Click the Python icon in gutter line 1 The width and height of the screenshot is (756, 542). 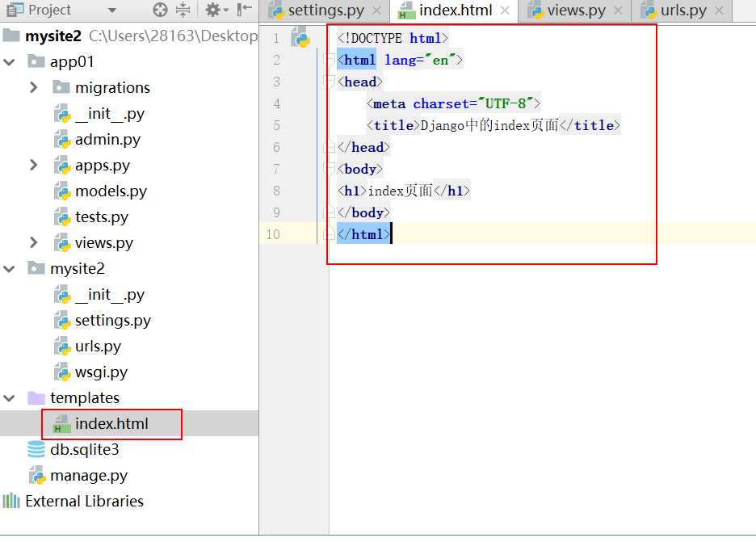coord(300,38)
